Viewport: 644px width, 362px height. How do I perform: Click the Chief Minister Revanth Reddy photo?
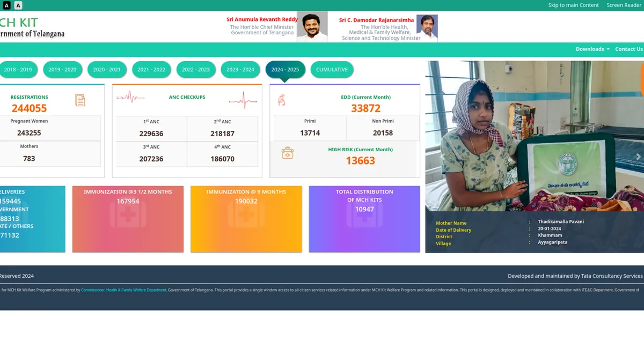pos(312,27)
